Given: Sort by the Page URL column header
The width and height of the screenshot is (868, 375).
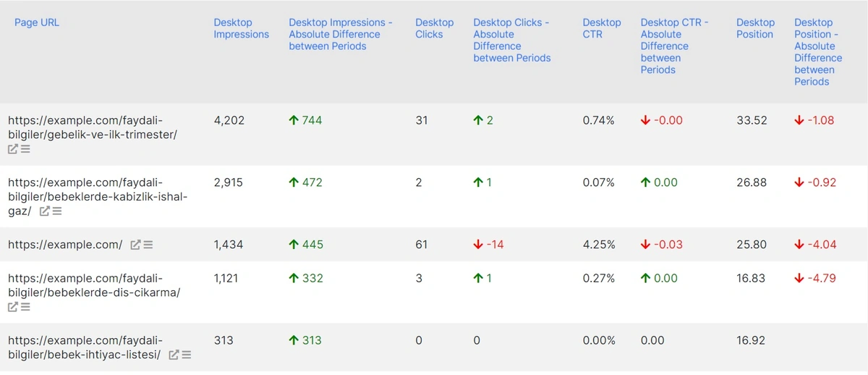Looking at the screenshot, I should tap(37, 22).
